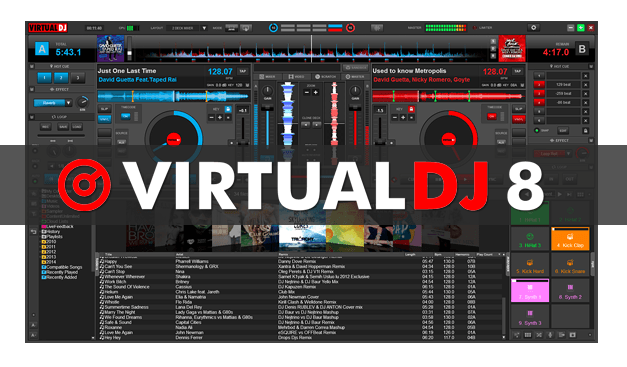Click deck B red waveform overview

(448, 96)
